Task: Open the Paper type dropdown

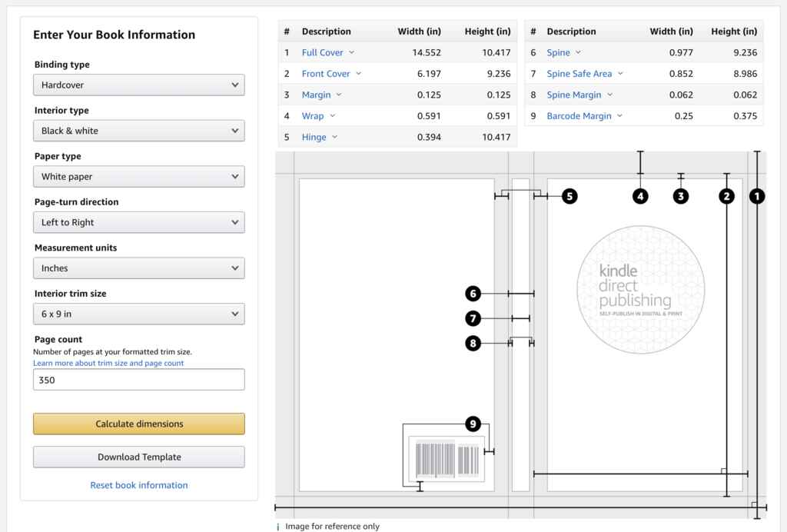Action: 139,176
